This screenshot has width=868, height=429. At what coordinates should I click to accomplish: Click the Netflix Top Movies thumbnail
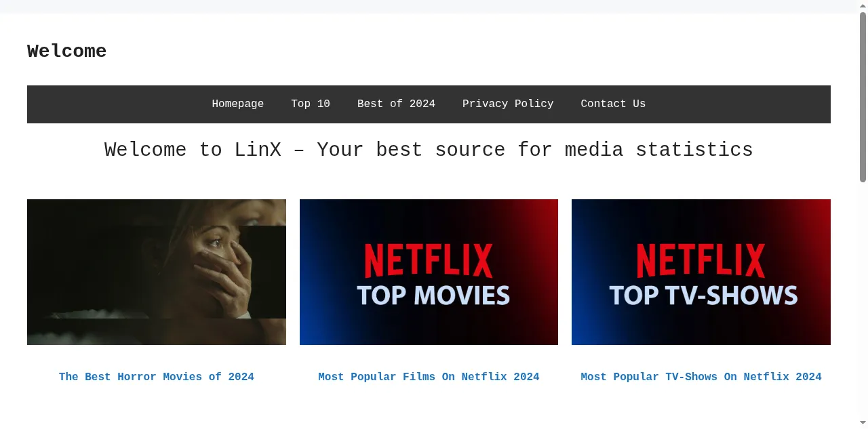pyautogui.click(x=429, y=272)
